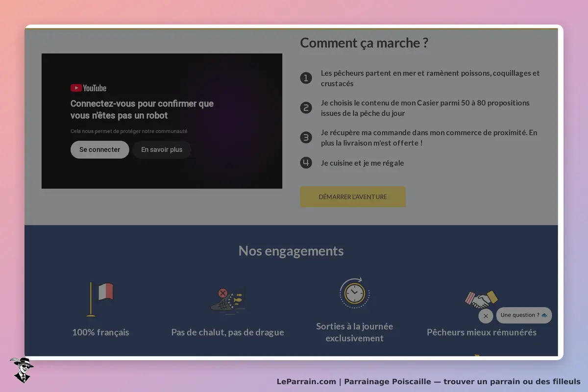Image resolution: width=588 pixels, height=392 pixels.
Task: Click Pas de chalut, pas de drague
Action: point(227,332)
